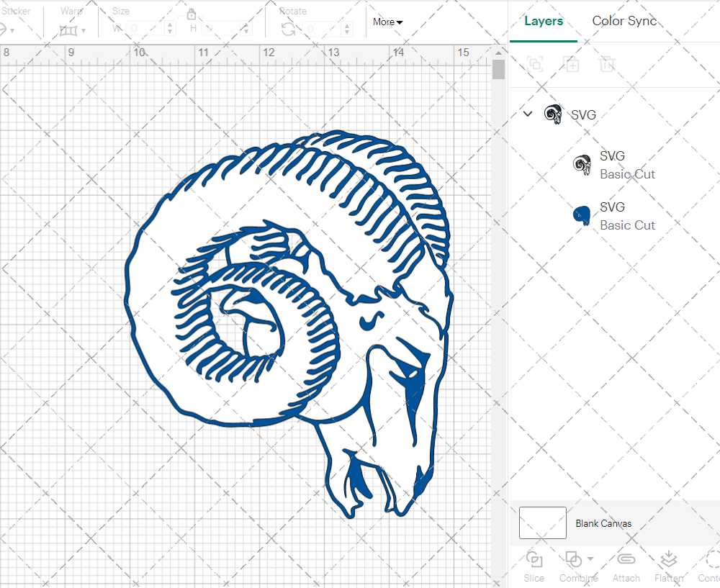Switch to the Layers tab
Screen dimensions: 720x588
[543, 21]
